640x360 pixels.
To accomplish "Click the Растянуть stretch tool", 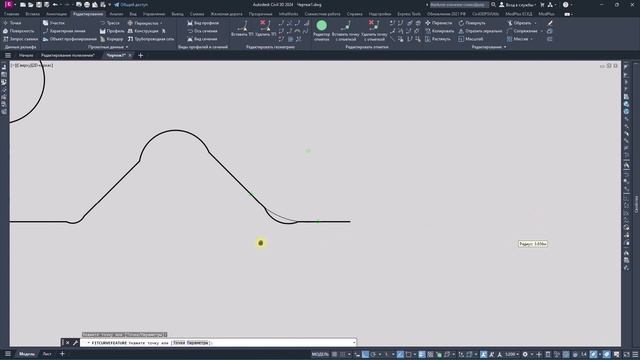I will pos(438,39).
